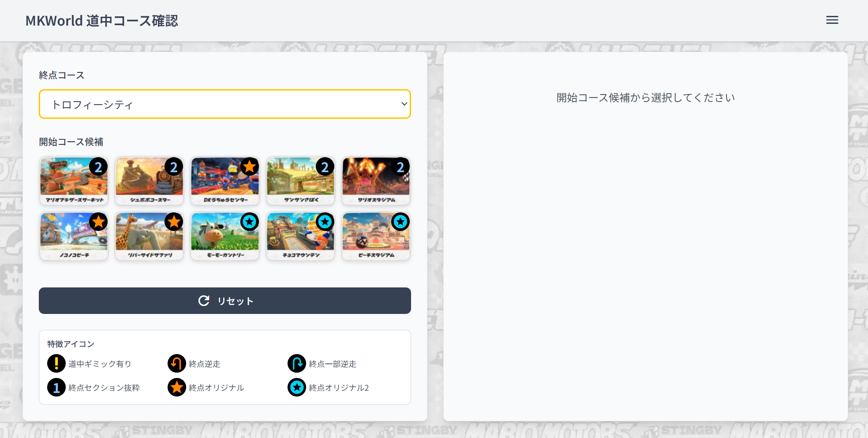868x438 pixels.
Task: Click the 特徴アイコン legend heading
Action: (x=71, y=344)
